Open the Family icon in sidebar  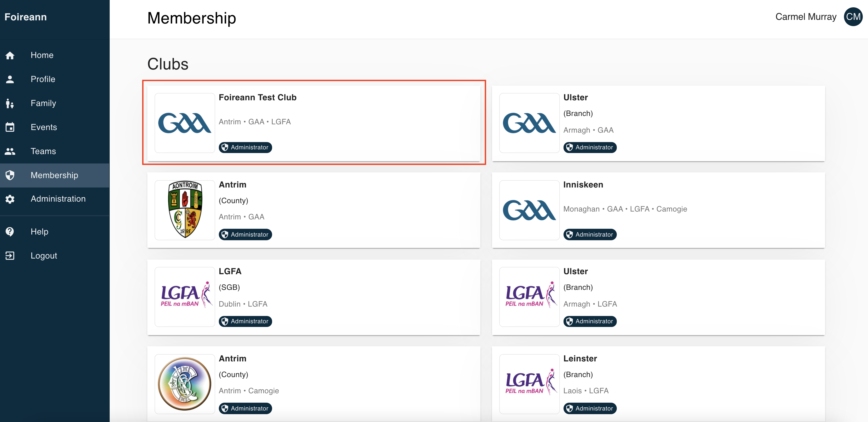[x=10, y=103]
